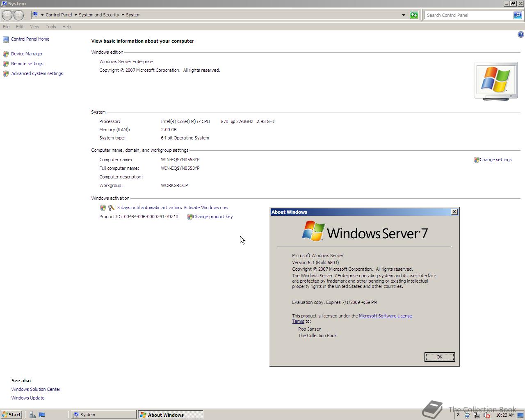Open Microsoft Software License Terms link
This screenshot has width=525, height=420.
click(x=385, y=316)
